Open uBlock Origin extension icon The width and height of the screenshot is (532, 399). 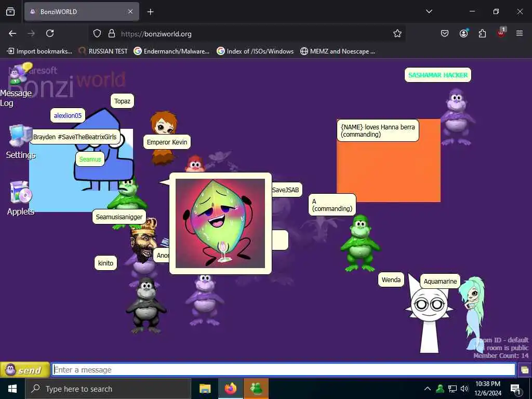(x=501, y=33)
